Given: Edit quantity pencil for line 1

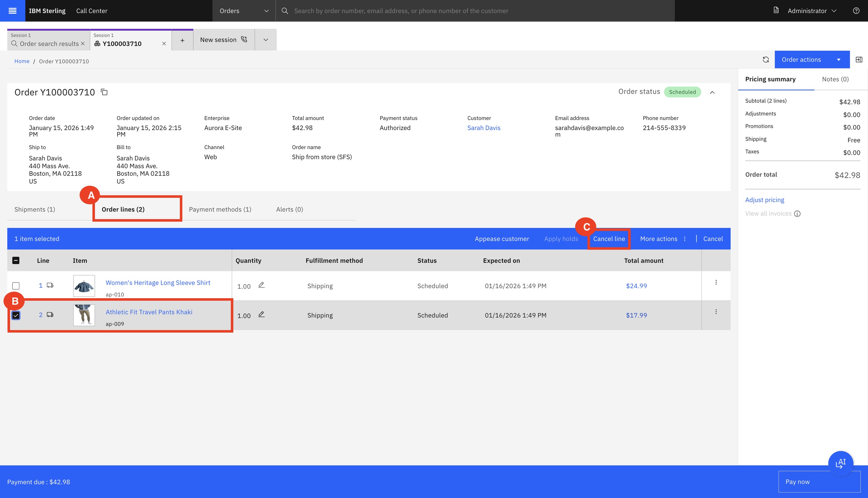Looking at the screenshot, I should (261, 285).
